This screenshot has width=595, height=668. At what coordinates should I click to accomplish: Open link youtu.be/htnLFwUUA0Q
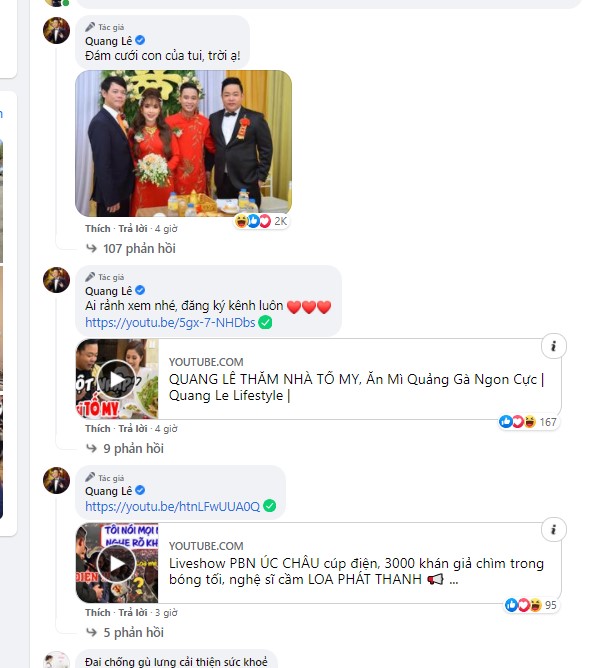172,506
